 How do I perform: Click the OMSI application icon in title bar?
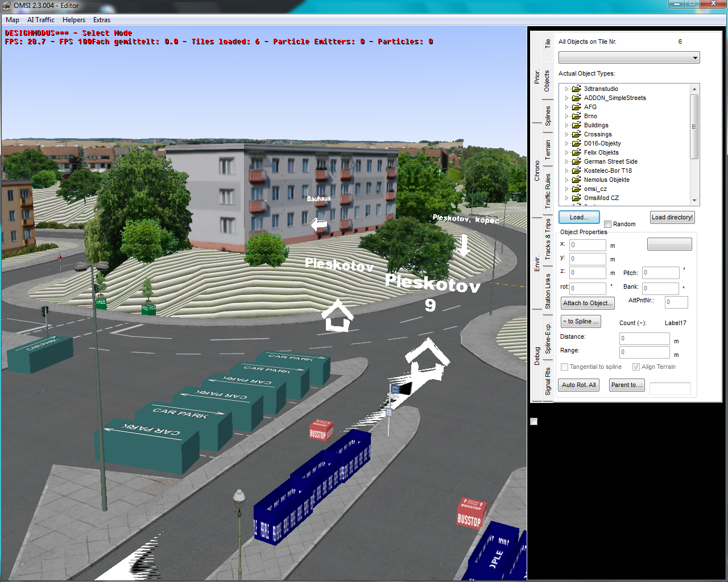(7, 6)
